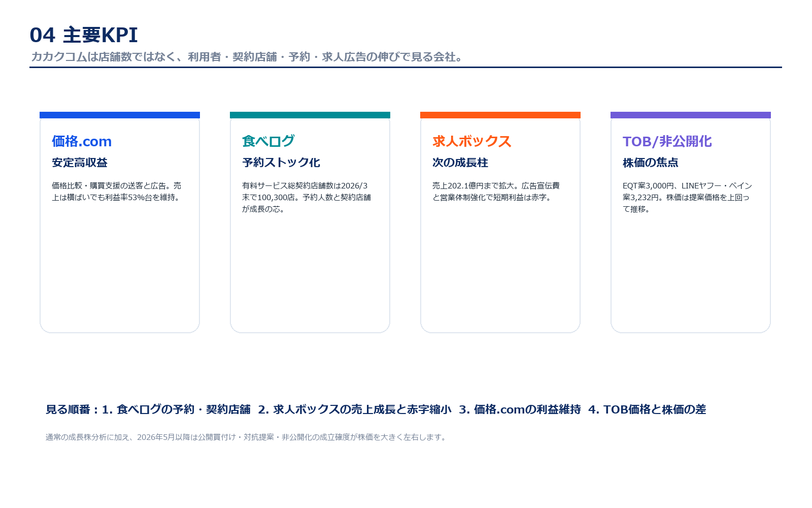Click the '見る順番' priority summary line
812x508 pixels.
(x=376, y=409)
